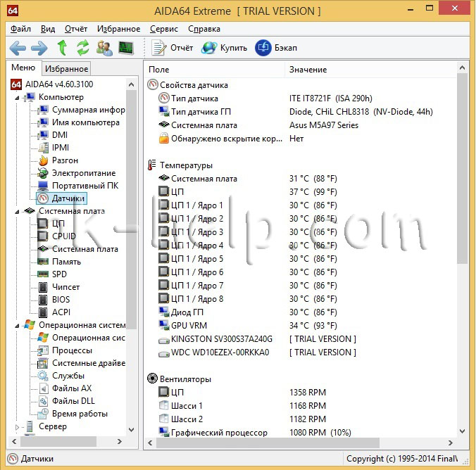
Task: Go back with the blue left arrow
Action: (18, 48)
